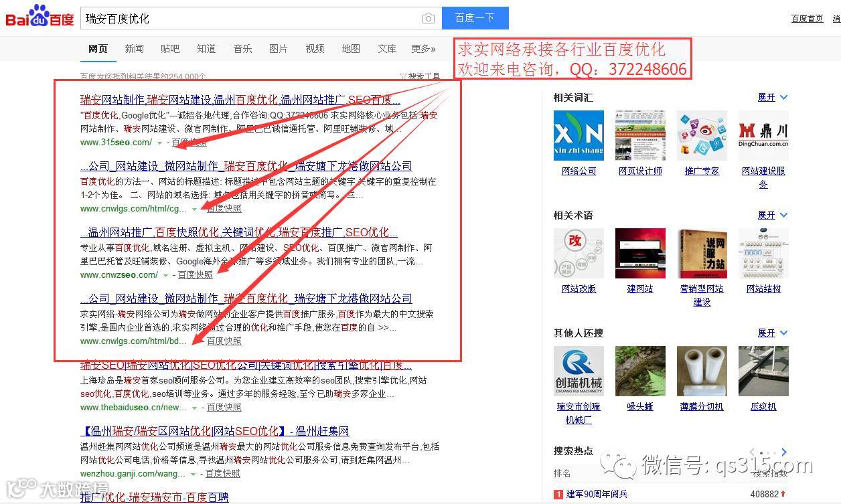Image resolution: width=841 pixels, height=504 pixels.
Task: Expand the 相关术语 section
Action: 773,216
